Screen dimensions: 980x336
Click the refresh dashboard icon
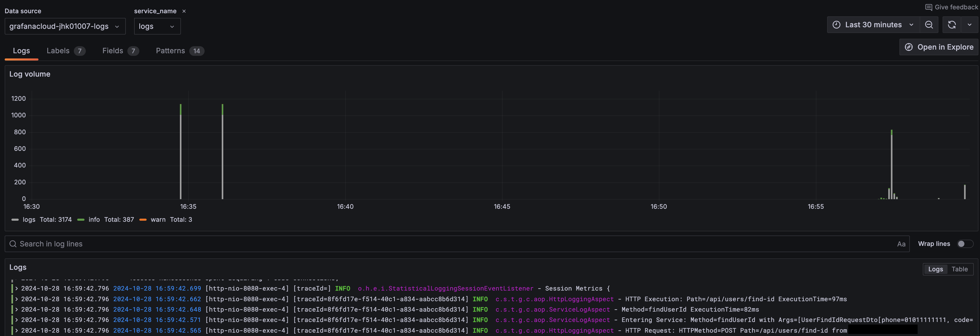tap(951, 25)
